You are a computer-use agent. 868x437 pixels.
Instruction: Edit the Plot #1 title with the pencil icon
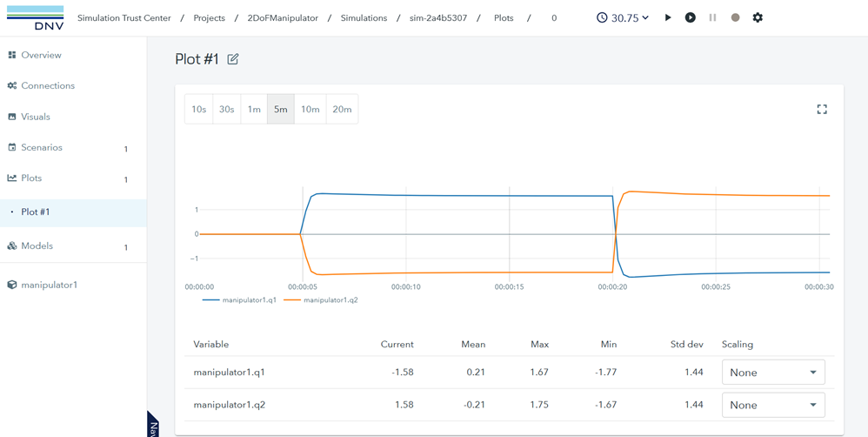[x=233, y=59]
